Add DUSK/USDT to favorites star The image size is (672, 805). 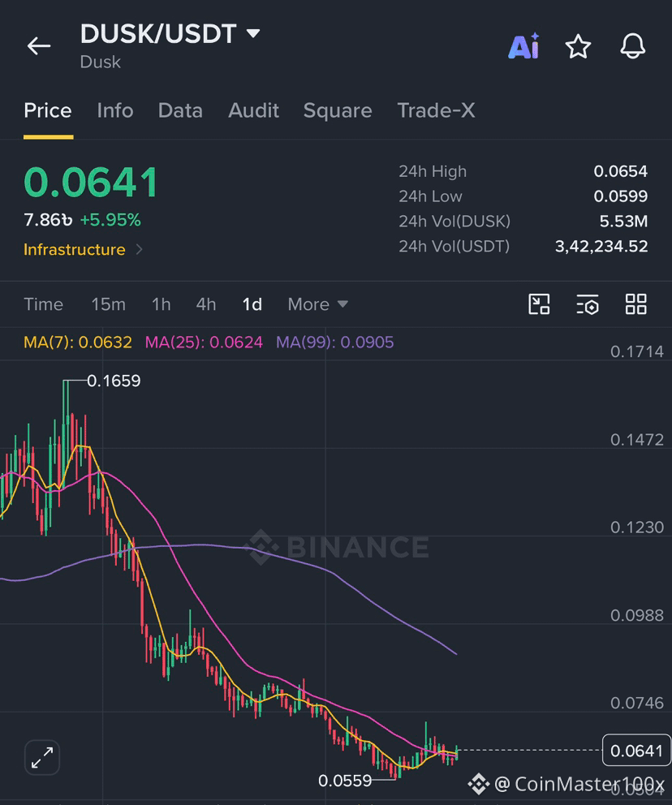tap(578, 46)
